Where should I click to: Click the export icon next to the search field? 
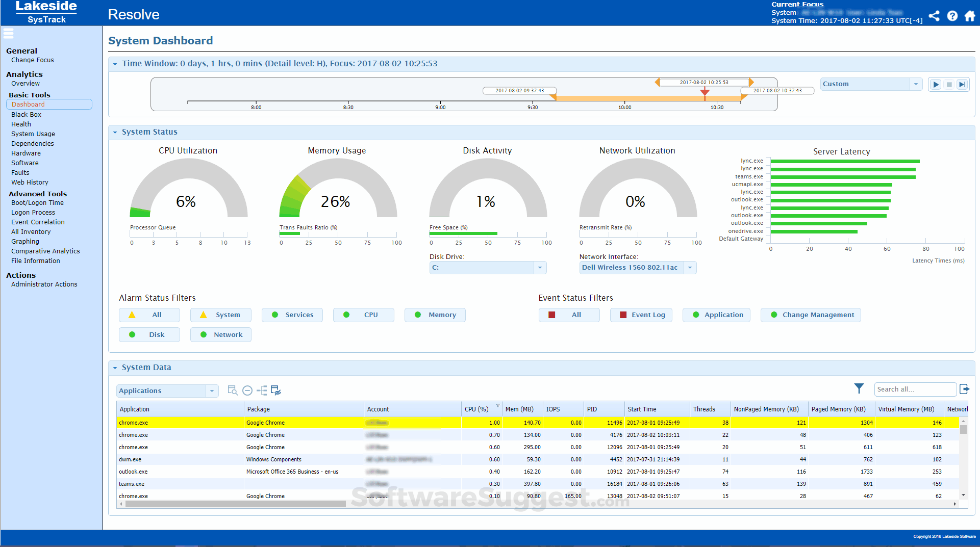tap(965, 389)
